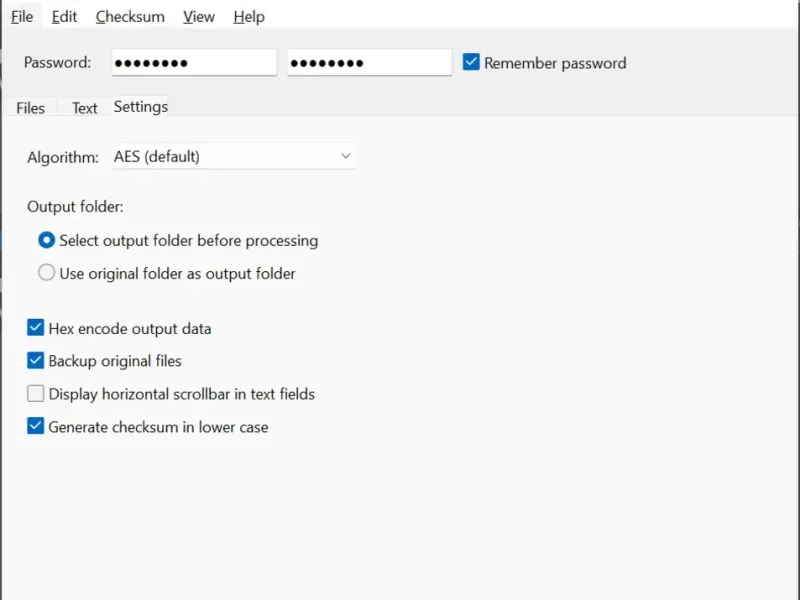Click the second password confirmation field
800x600 pixels.
(369, 63)
